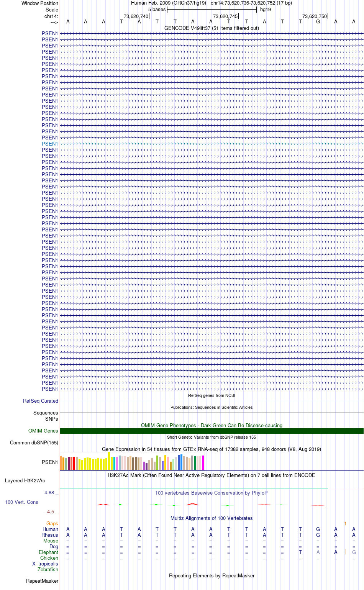Select the Zebrafish alignment row label
This screenshot has width=364, height=590.
point(48,569)
